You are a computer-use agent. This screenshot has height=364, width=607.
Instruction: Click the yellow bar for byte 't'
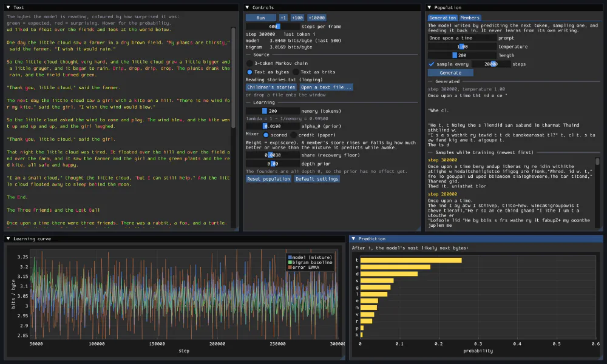411,260
